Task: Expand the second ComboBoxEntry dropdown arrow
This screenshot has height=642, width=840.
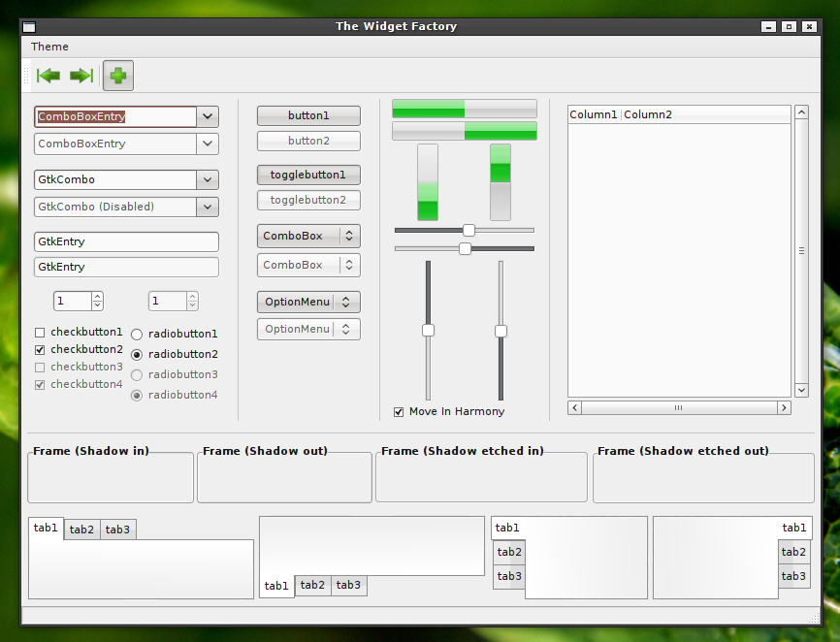Action: pos(208,144)
